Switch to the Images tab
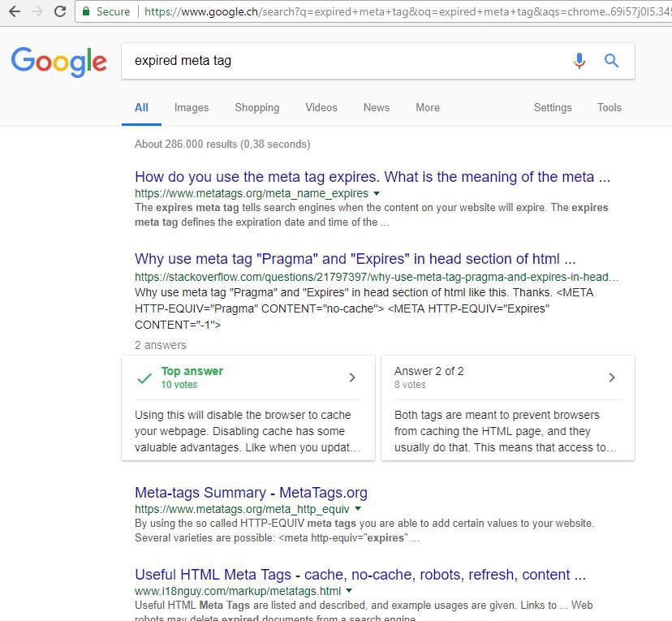 [192, 107]
